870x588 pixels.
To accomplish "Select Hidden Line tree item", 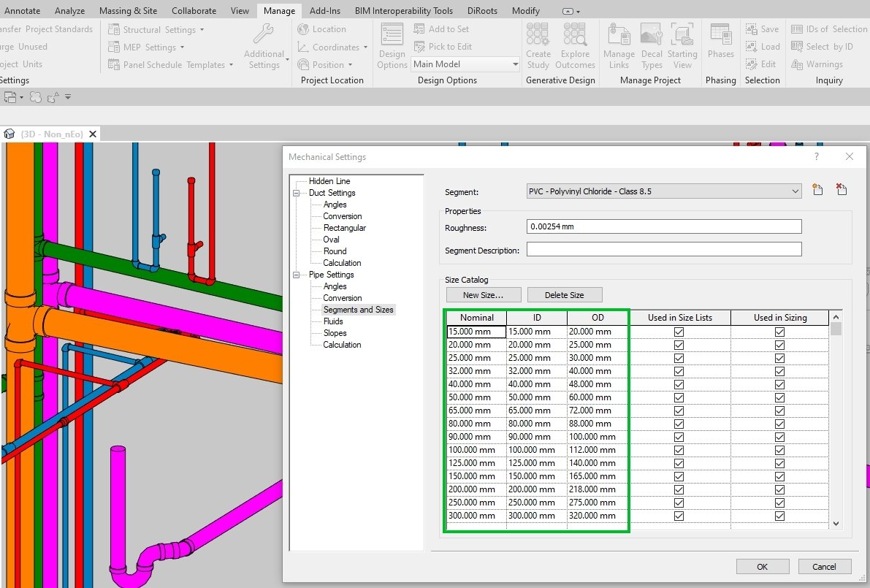I will (x=329, y=181).
